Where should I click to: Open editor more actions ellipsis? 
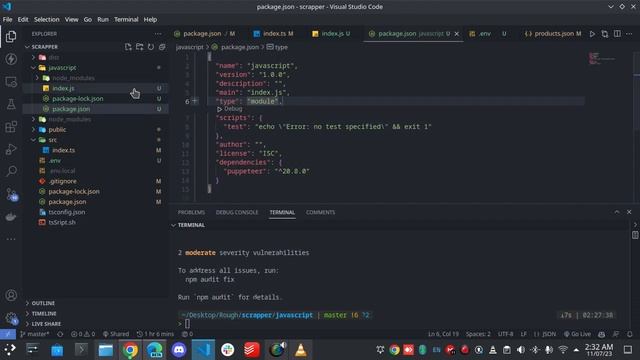click(x=629, y=34)
